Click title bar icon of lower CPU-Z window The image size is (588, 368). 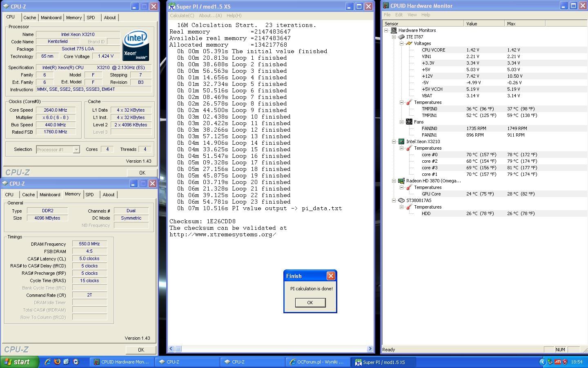click(6, 184)
